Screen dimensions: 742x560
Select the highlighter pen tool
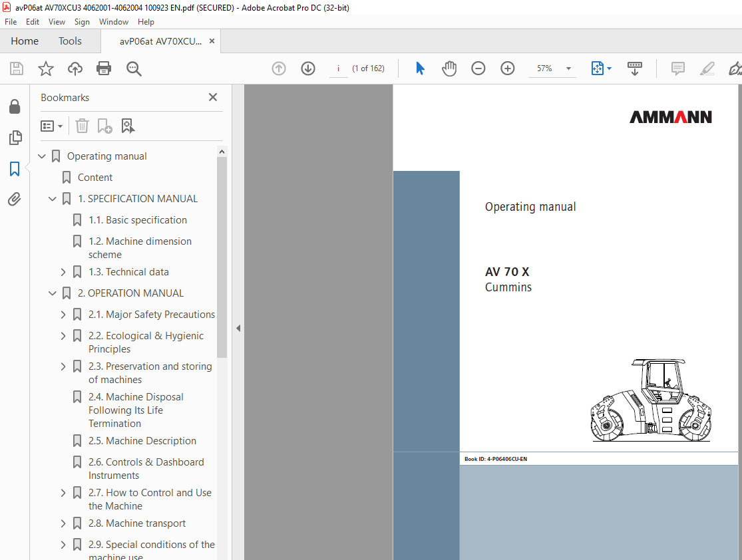[707, 69]
